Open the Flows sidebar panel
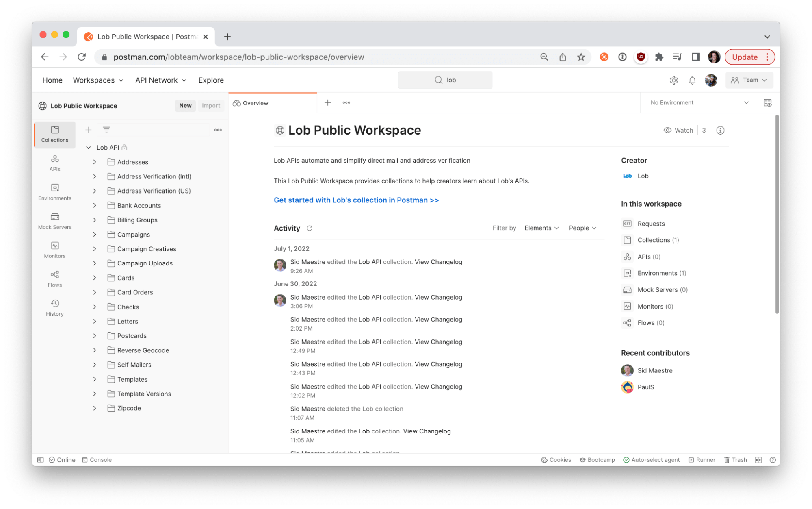 tap(55, 279)
